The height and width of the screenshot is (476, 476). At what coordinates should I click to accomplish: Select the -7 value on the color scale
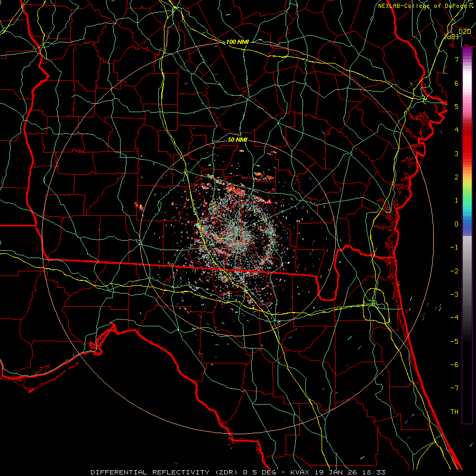click(x=454, y=388)
